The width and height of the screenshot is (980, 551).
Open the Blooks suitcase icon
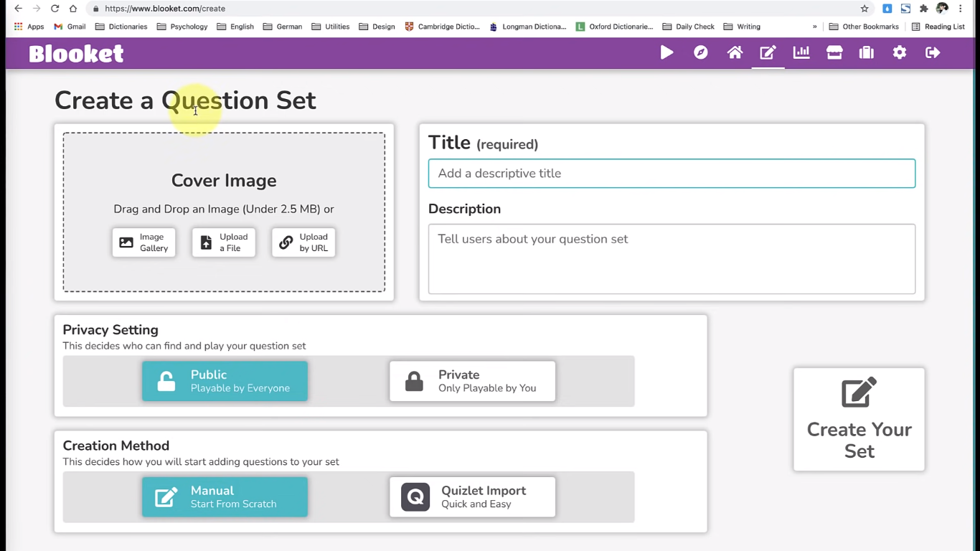point(867,52)
